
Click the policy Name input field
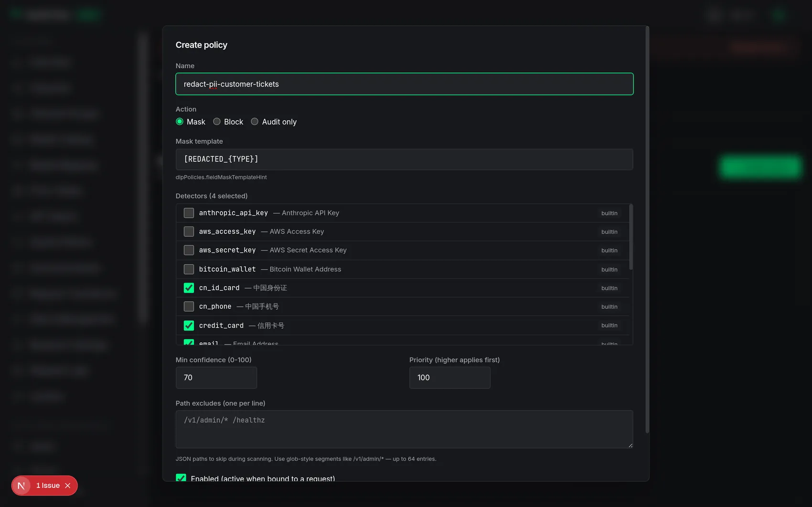404,84
